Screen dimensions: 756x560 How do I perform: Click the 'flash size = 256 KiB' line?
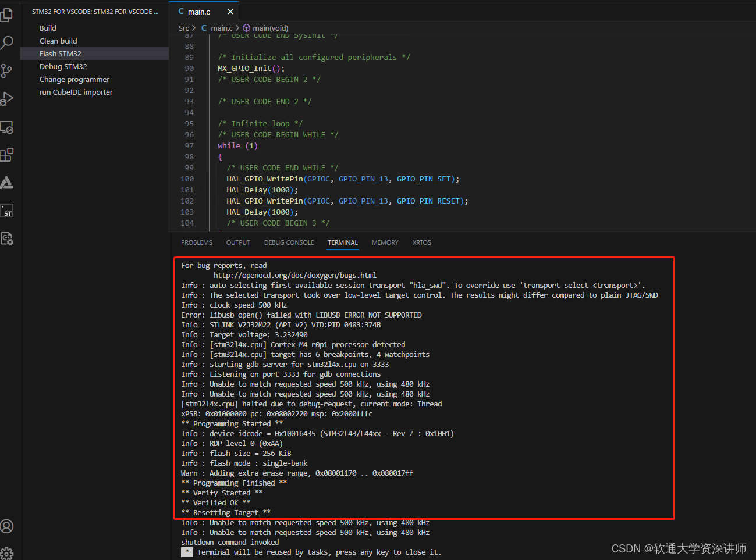(x=236, y=454)
